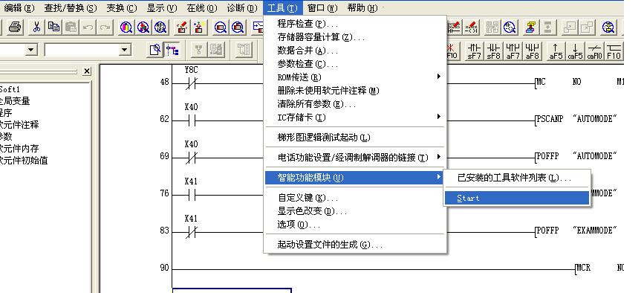
Task: Open the first toolbar combo box dropdown
Action: [30, 50]
